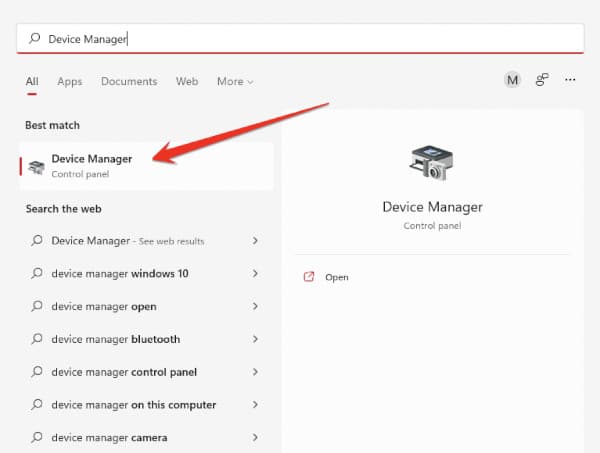Open Device Manager best match result
Screen dimensions: 600x453
pos(147,166)
